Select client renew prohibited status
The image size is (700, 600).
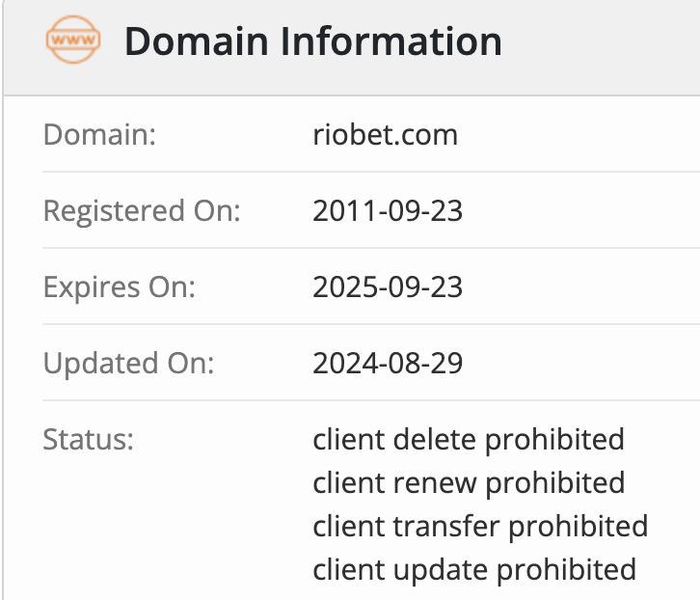(x=469, y=483)
